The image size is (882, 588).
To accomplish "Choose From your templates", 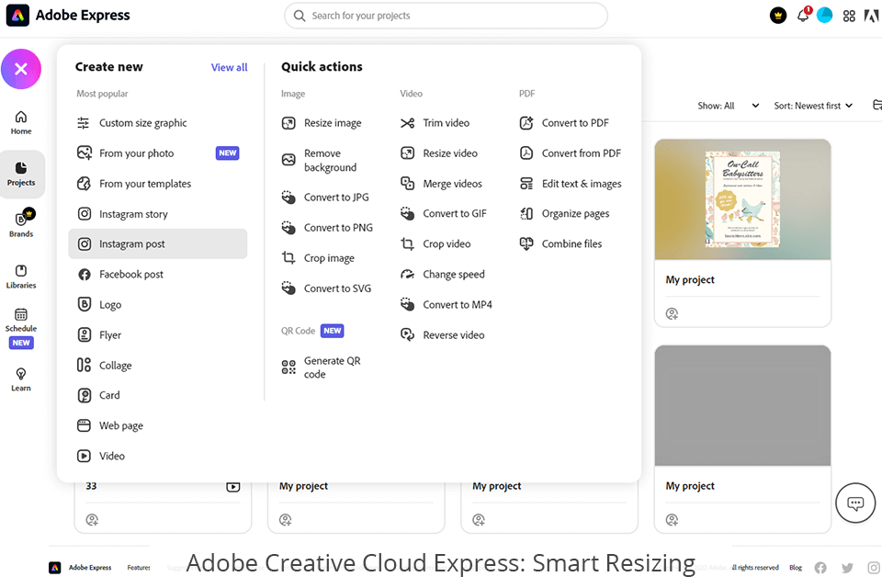I will (x=157, y=184).
